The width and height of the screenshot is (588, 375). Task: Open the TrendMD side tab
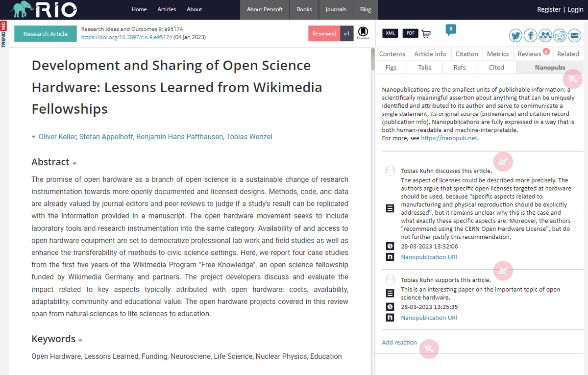pyautogui.click(x=3, y=34)
